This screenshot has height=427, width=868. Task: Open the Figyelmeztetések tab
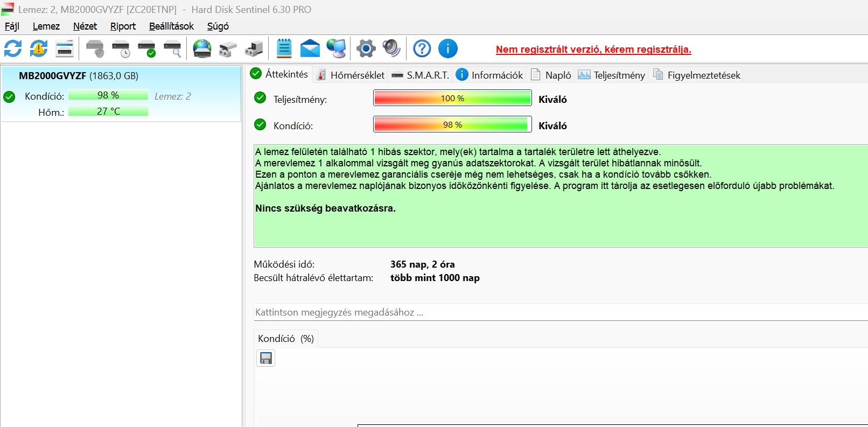pos(697,75)
